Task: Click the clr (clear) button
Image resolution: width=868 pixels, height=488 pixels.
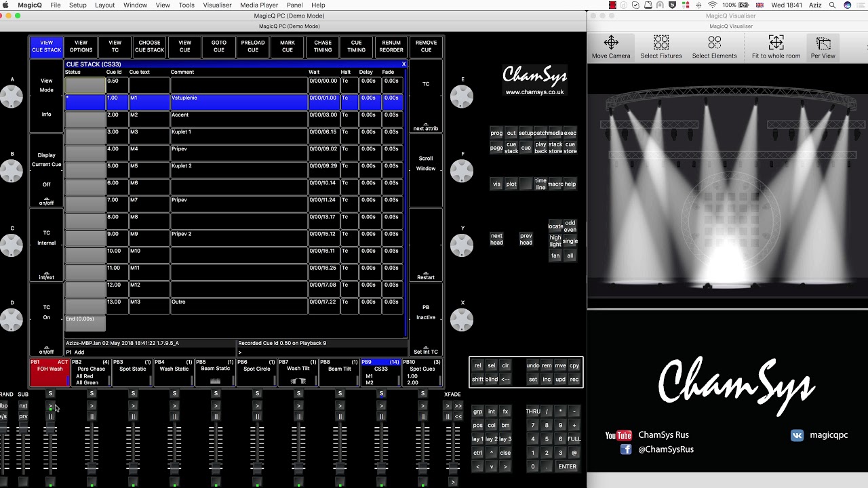Action: [x=505, y=365]
